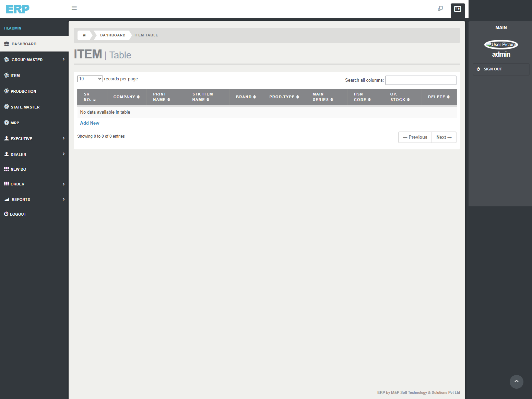Click the Search all columns field
The width and height of the screenshot is (532, 399).
(x=421, y=80)
